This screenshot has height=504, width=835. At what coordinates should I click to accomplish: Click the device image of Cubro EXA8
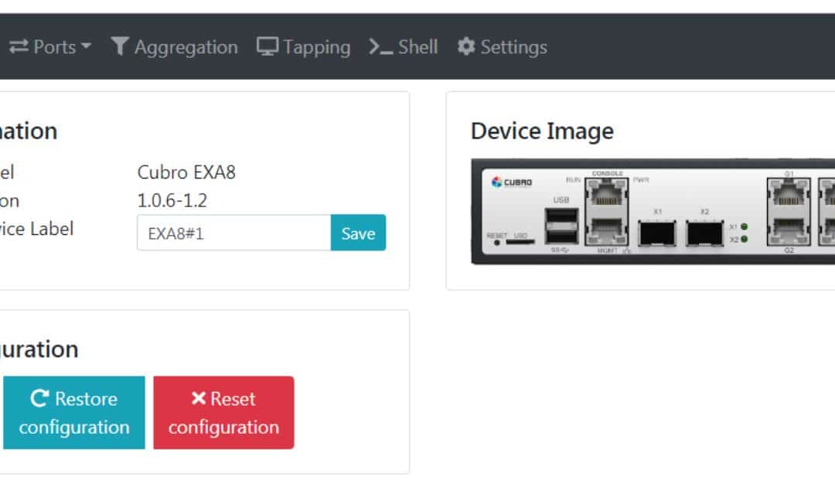point(653,211)
